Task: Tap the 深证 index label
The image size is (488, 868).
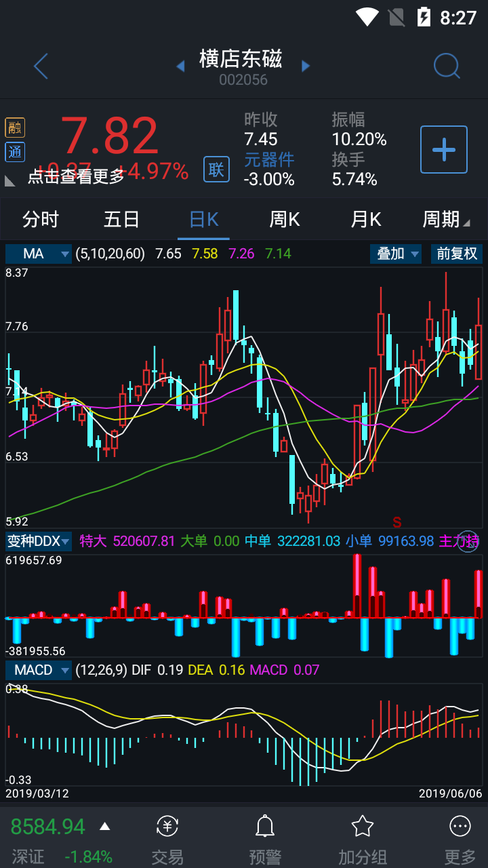Action: click(x=28, y=856)
